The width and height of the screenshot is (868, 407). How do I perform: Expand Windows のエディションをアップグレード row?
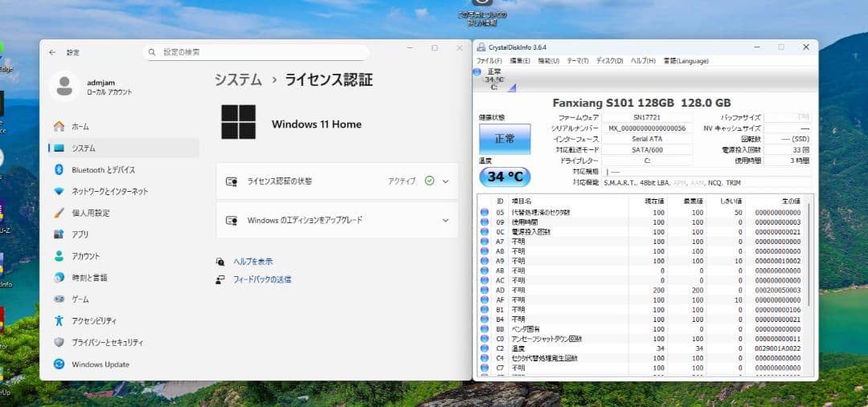pos(337,220)
